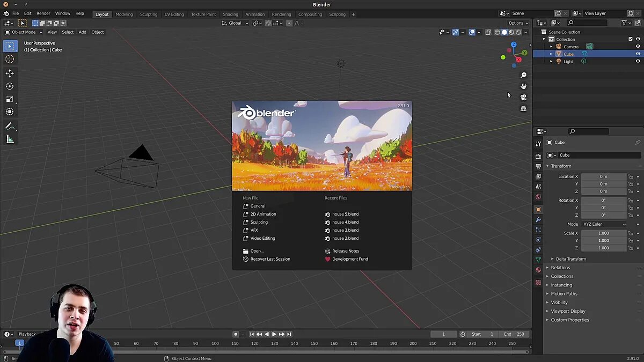Lock the Rotation Z value

click(631, 215)
